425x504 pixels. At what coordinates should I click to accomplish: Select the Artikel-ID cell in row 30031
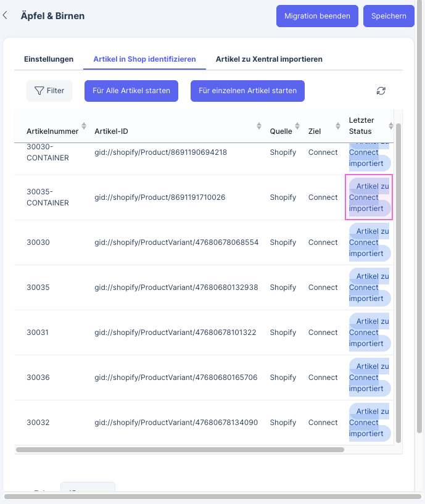pyautogui.click(x=175, y=333)
